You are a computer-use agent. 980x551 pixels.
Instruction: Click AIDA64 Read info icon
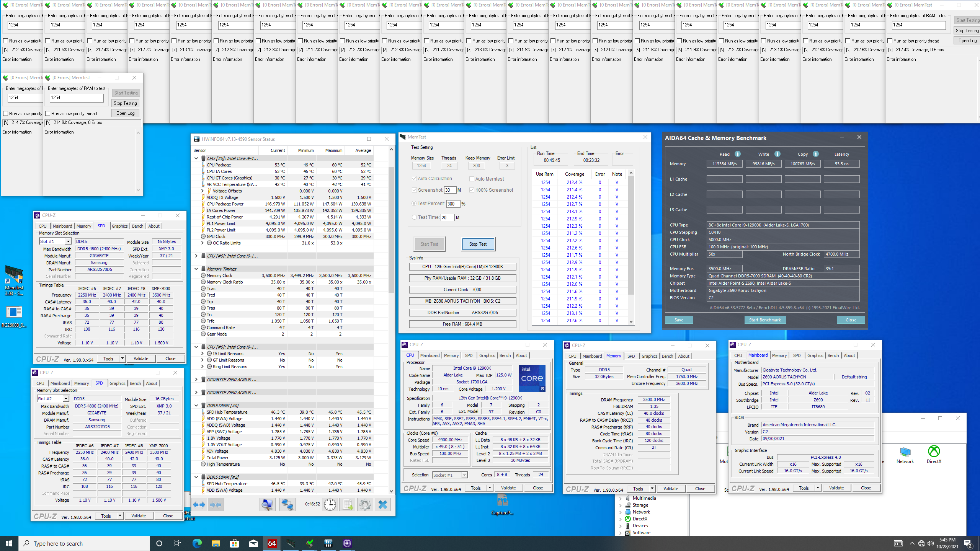pyautogui.click(x=737, y=154)
